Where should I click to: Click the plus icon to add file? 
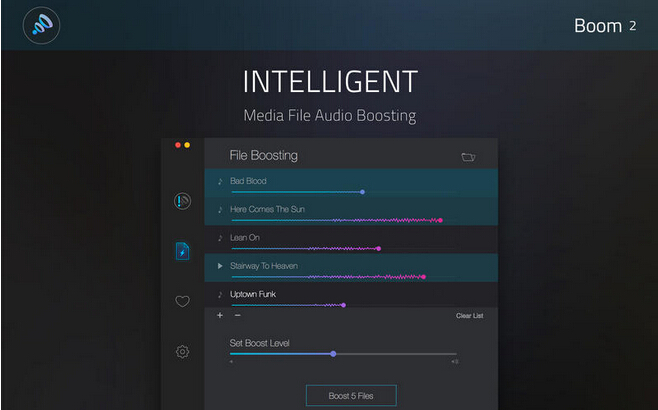tap(220, 315)
